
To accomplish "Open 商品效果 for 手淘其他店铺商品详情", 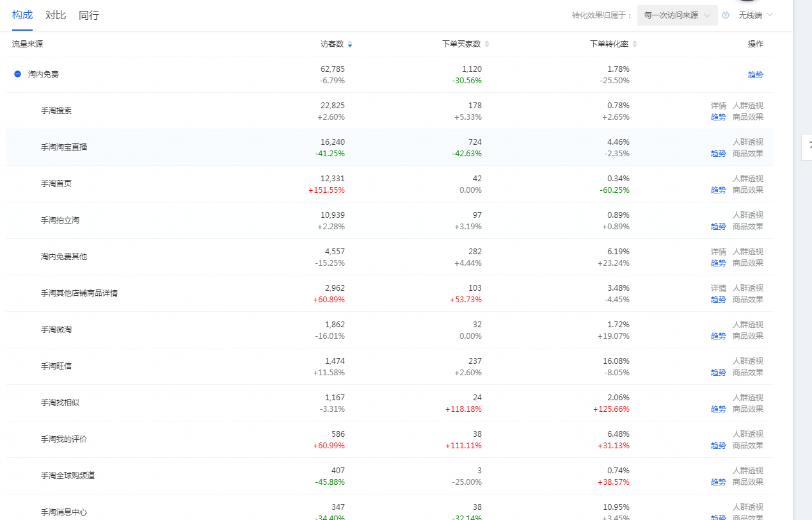I will pyautogui.click(x=748, y=299).
